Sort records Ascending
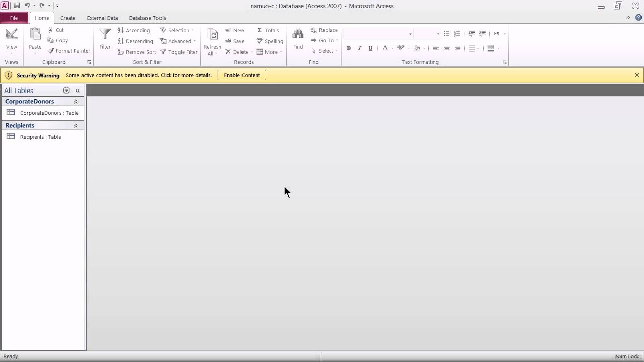 pos(134,31)
